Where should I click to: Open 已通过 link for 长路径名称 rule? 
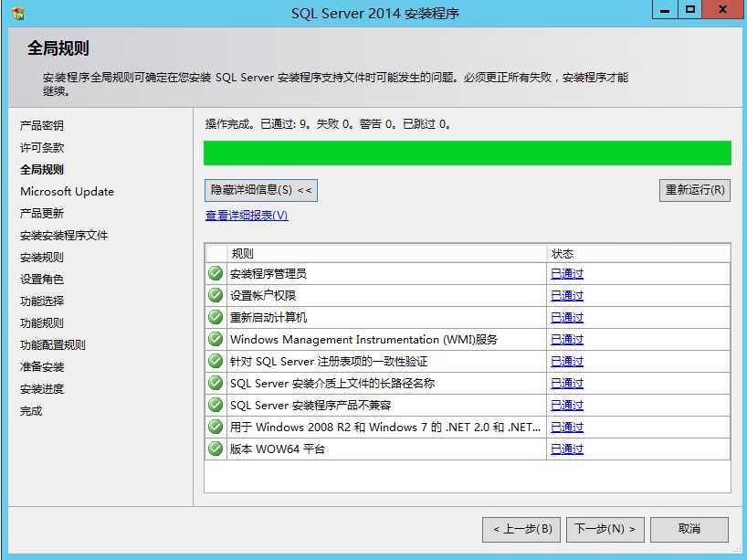point(567,384)
